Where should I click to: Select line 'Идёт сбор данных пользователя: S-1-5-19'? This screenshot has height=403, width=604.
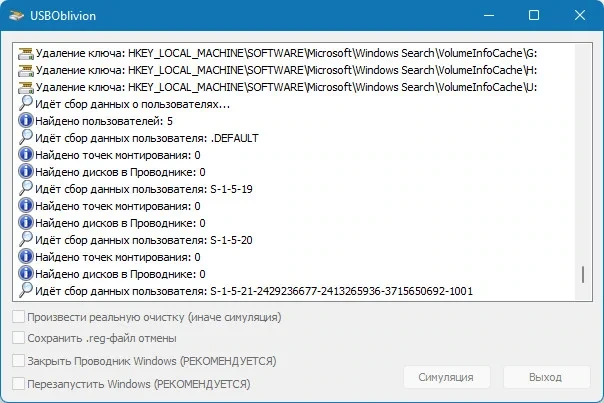pos(144,189)
